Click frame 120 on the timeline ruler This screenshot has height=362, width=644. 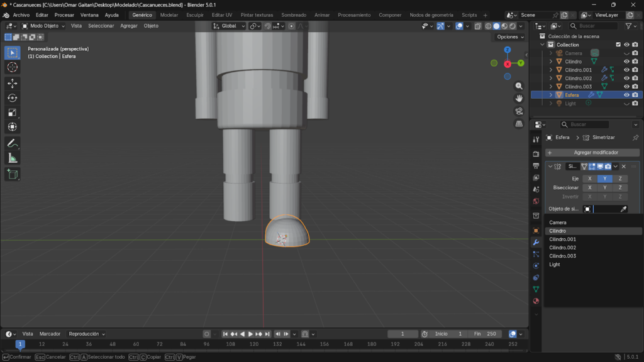(x=254, y=344)
